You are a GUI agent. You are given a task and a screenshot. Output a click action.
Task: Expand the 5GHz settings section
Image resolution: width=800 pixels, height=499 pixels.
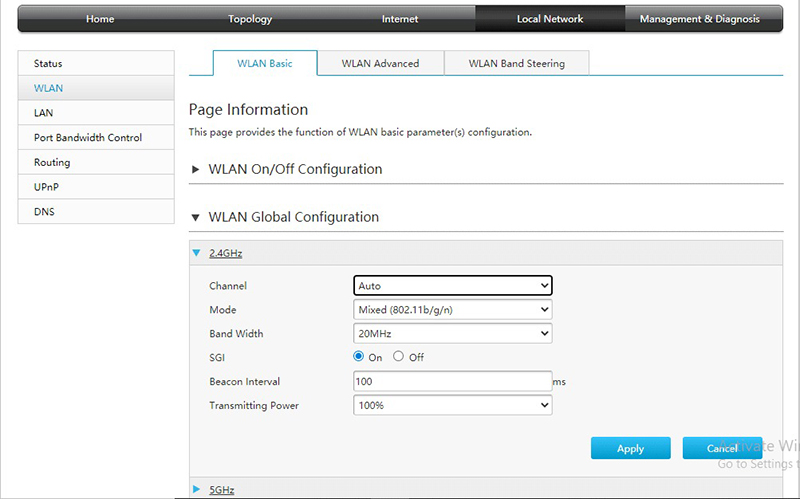[x=196, y=489]
